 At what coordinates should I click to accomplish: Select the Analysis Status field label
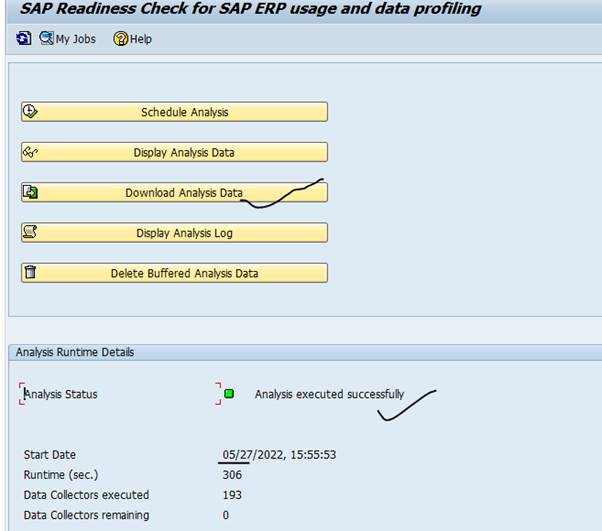(x=61, y=394)
